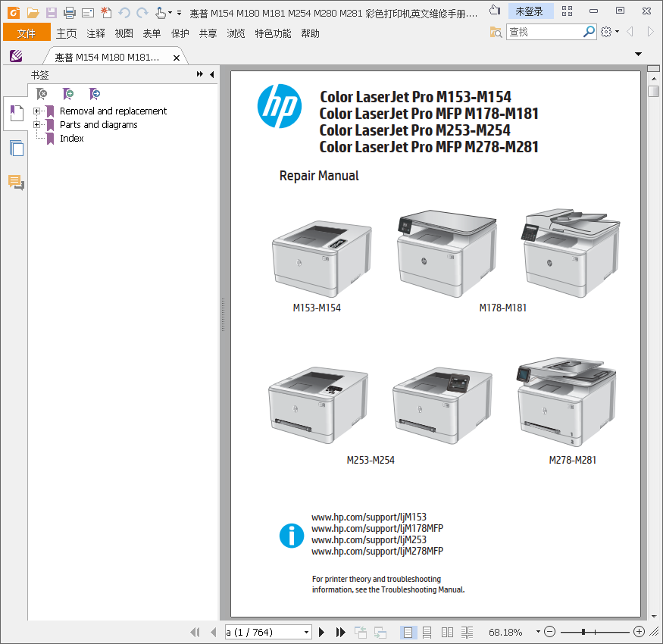Switch to the 注释 ribbon tab
Screen dimensions: 663x644
[x=95, y=33]
